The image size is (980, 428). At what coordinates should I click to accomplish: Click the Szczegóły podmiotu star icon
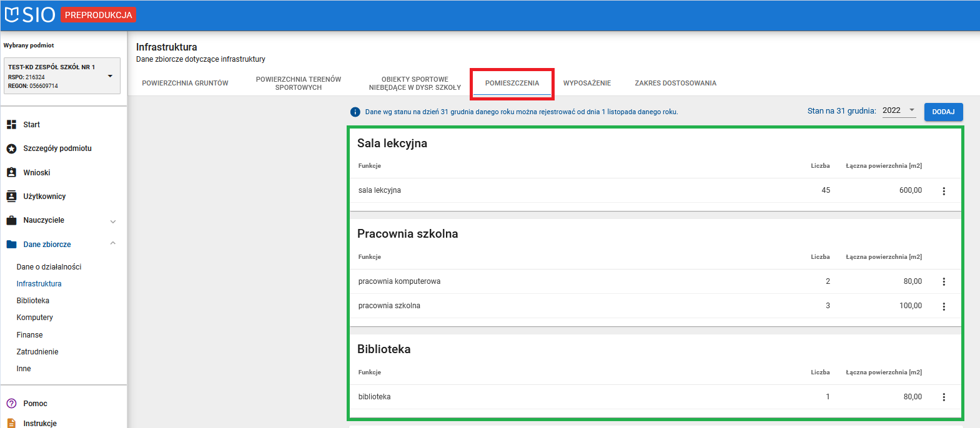click(x=11, y=148)
